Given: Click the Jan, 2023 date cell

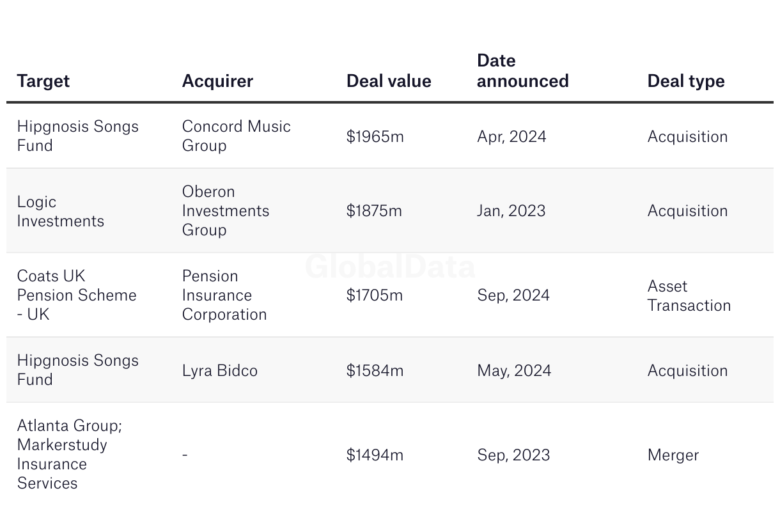Looking at the screenshot, I should point(511,211).
